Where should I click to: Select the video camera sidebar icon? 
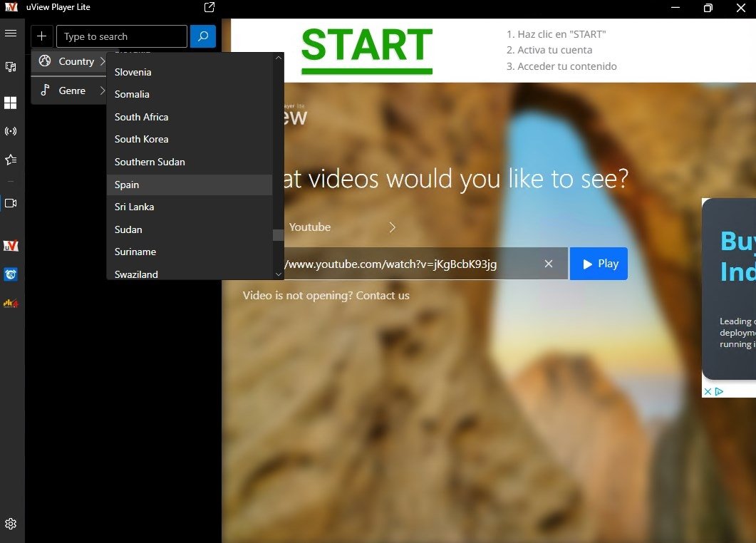[x=11, y=203]
